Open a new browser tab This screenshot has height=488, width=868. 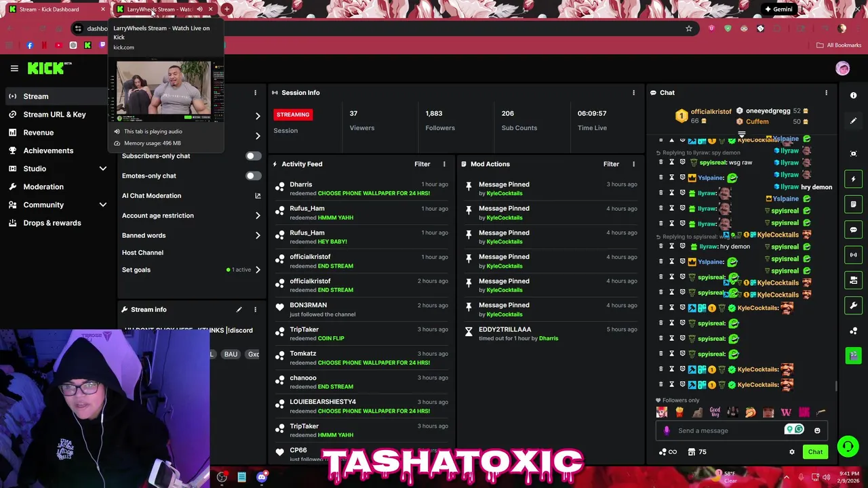tap(226, 9)
